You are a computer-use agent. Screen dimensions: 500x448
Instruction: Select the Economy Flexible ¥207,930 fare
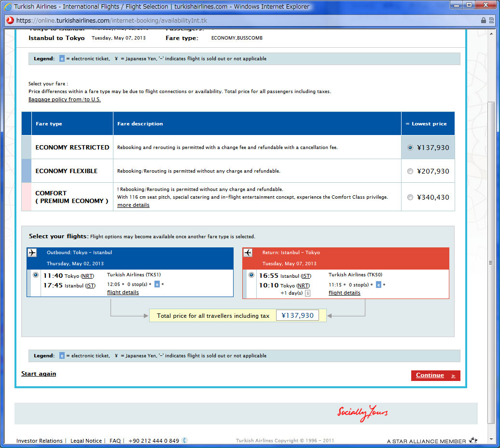click(410, 171)
